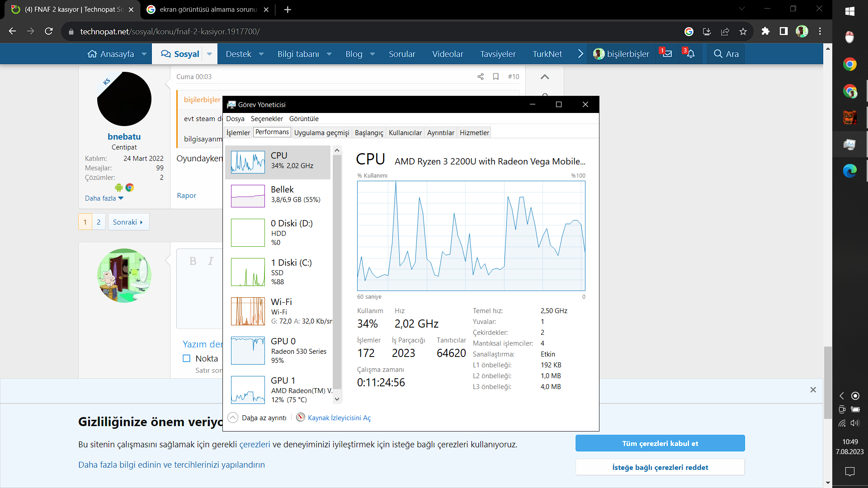This screenshot has height=488, width=868.
Task: Bookmark the post with bookmark icon
Action: [x=496, y=77]
